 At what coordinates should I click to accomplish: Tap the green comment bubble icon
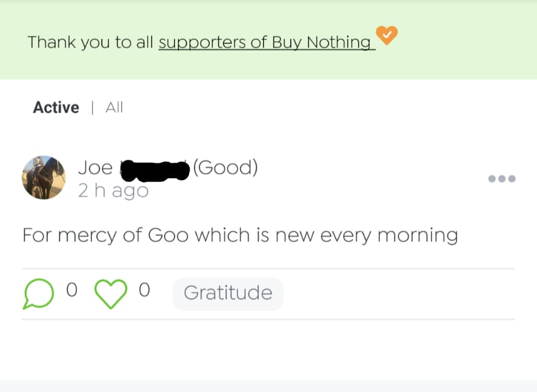tap(39, 293)
